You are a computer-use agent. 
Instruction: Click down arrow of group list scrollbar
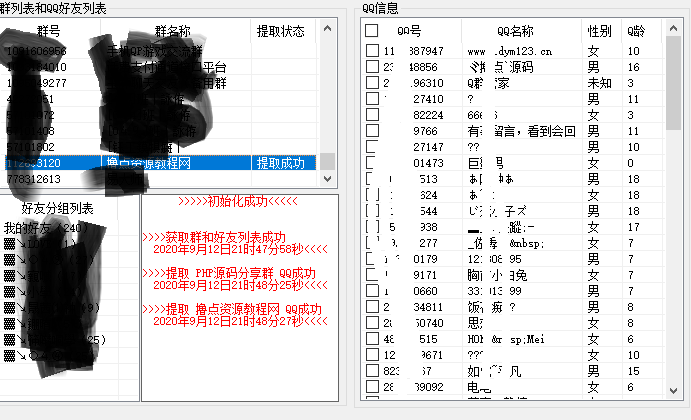(x=327, y=177)
